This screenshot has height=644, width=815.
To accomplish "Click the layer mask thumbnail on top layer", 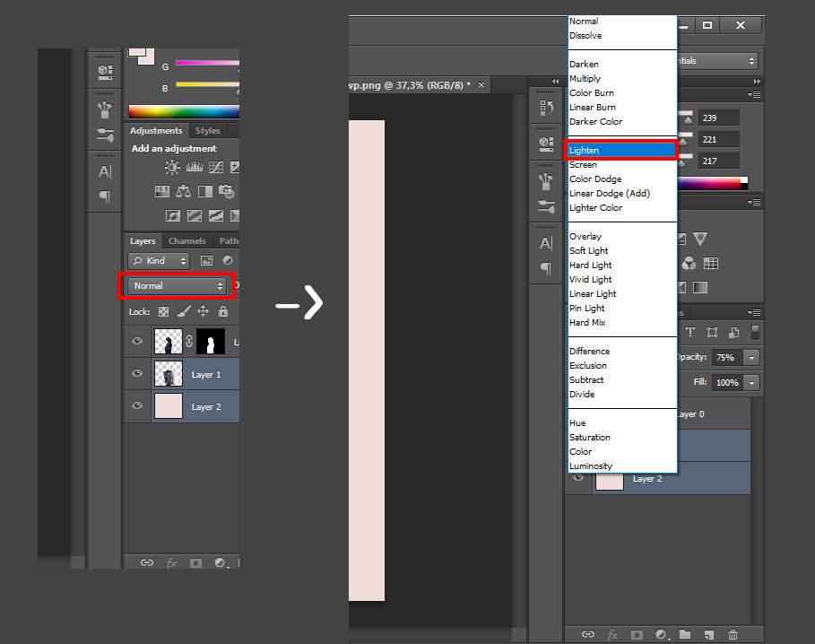I will [212, 341].
